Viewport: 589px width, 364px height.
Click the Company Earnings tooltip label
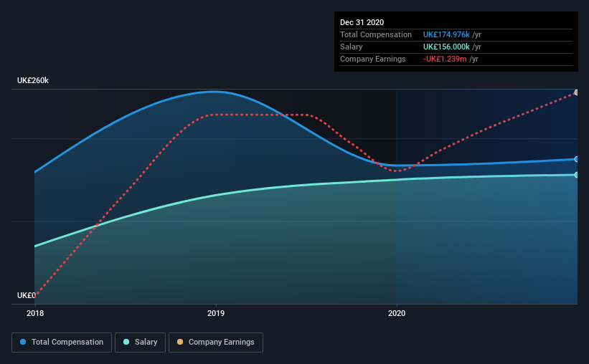tap(372, 59)
